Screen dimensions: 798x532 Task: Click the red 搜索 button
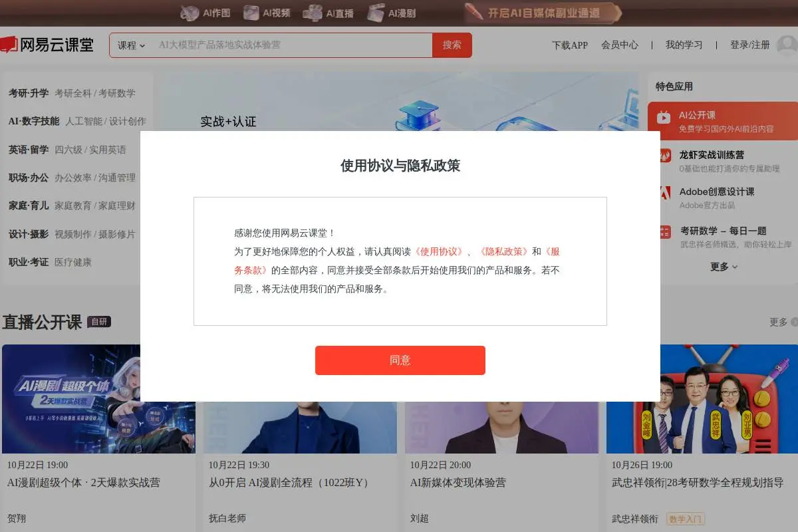[452, 45]
